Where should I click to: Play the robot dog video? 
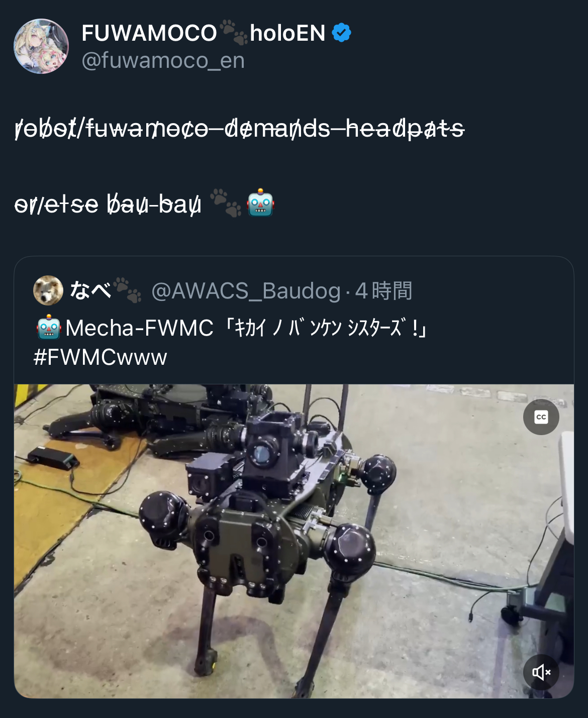pos(294,541)
